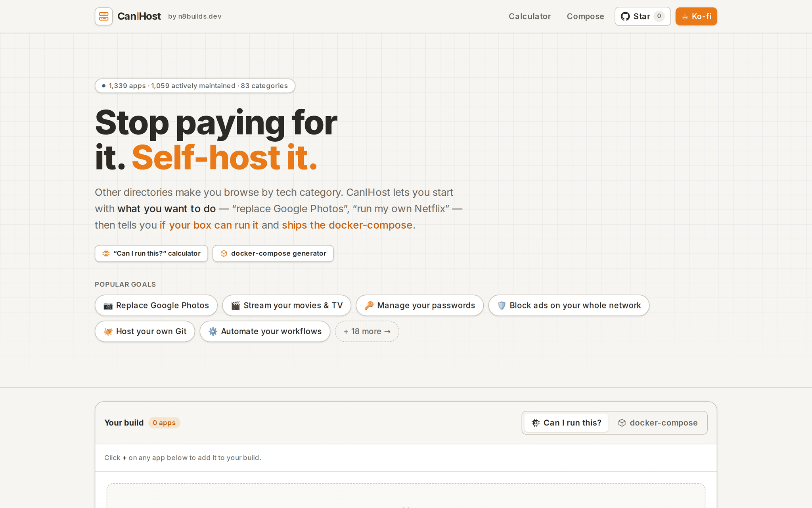Viewport: 812px width, 508px height.
Task: Click the Ko-fi coffee cup icon
Action: point(685,17)
